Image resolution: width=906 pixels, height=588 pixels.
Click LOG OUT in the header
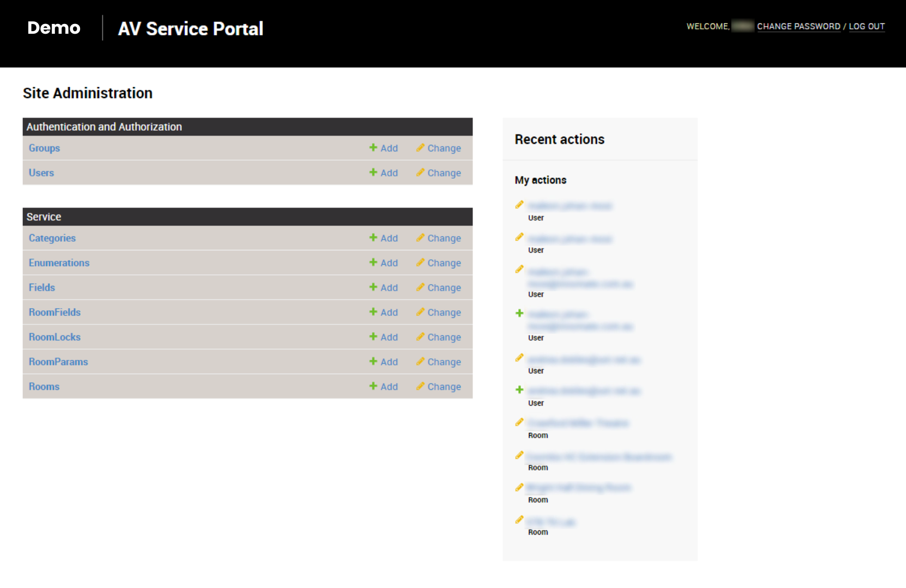point(867,26)
